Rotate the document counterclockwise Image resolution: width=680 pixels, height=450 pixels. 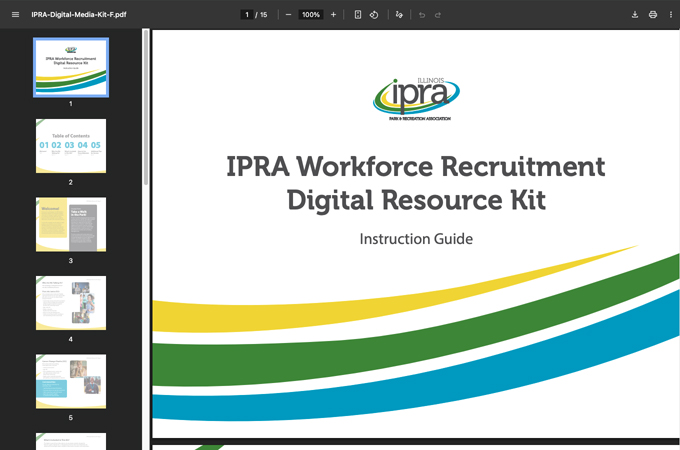click(374, 15)
